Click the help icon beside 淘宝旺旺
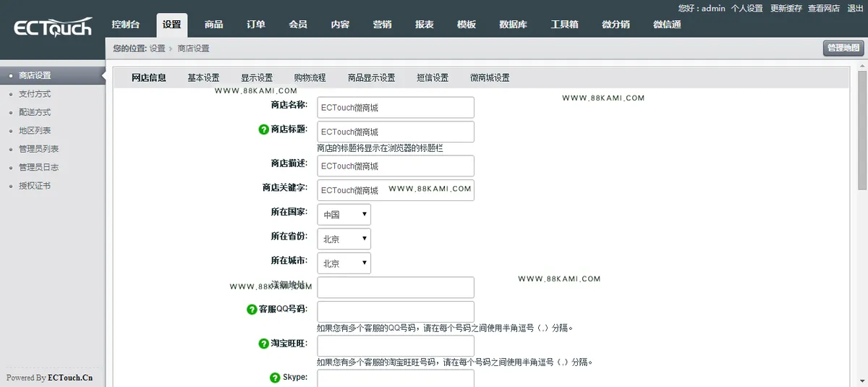This screenshot has width=868, height=387. (x=263, y=344)
